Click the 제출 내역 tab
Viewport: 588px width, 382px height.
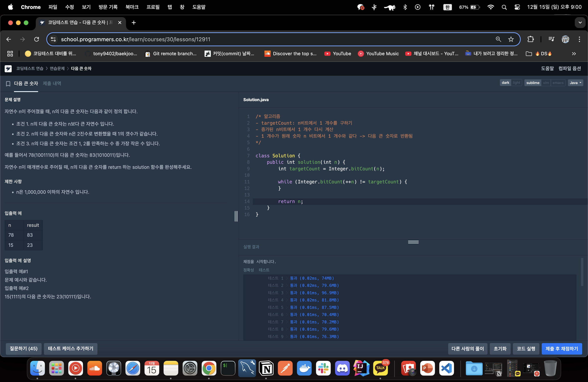click(53, 83)
